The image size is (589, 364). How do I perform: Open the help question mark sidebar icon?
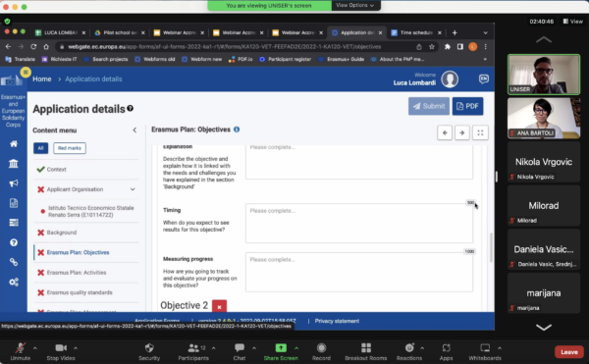tap(14, 242)
